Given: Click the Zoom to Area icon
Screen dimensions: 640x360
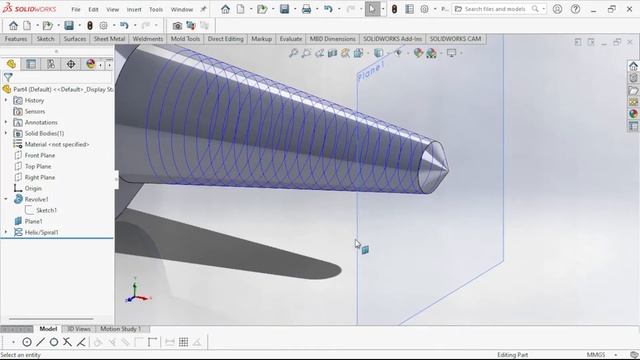Looking at the screenshot, I should (306, 53).
